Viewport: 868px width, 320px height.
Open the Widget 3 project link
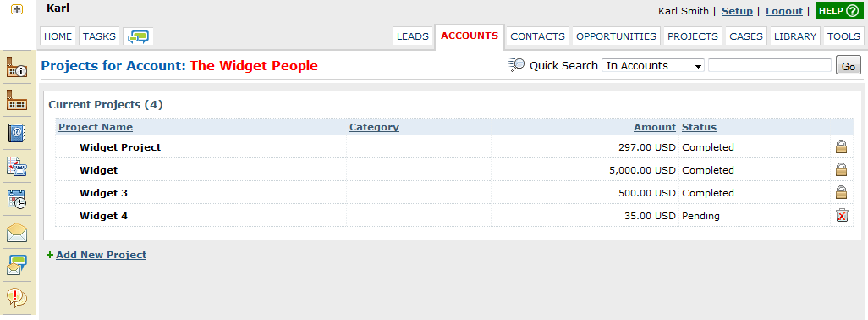(103, 193)
